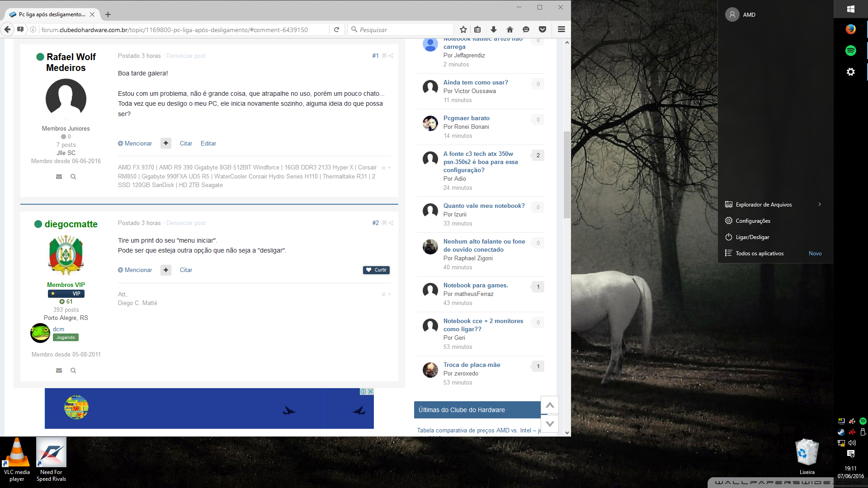Open diegocmatte's profile name link

(x=71, y=224)
